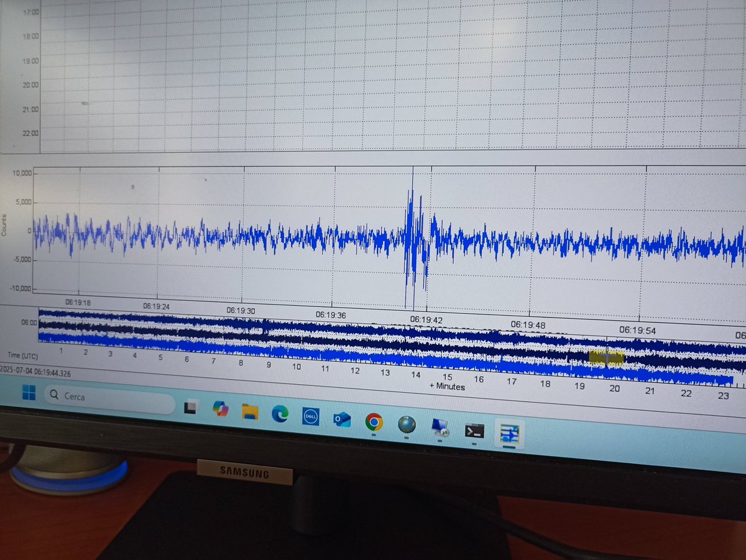Screen dimensions: 746x560
Task: Open Task View from the taskbar
Action: 191,407
